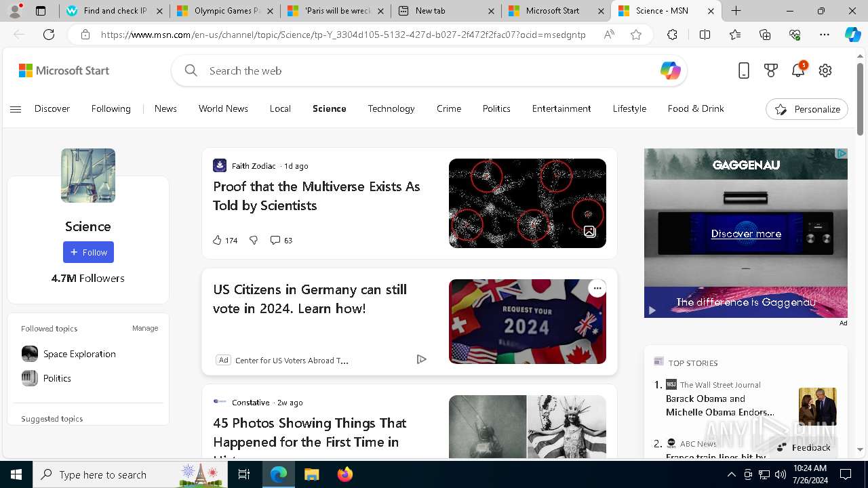Open more options on voting ad card

coord(597,289)
